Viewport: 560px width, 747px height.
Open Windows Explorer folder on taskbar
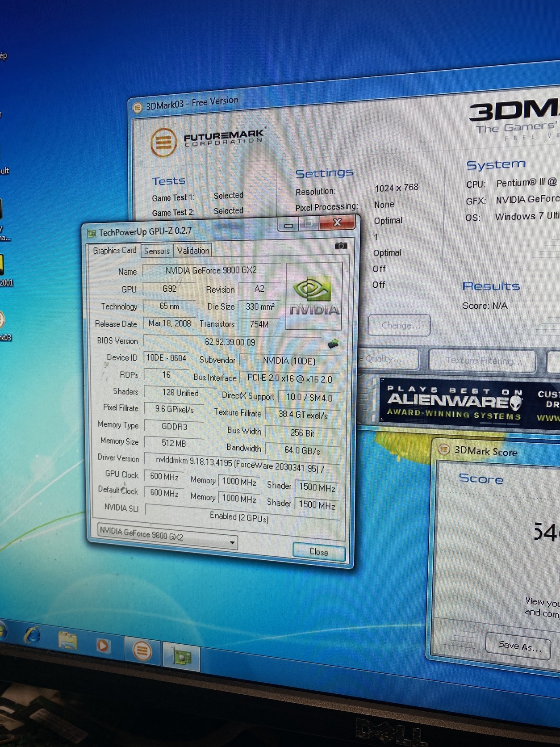click(x=67, y=640)
